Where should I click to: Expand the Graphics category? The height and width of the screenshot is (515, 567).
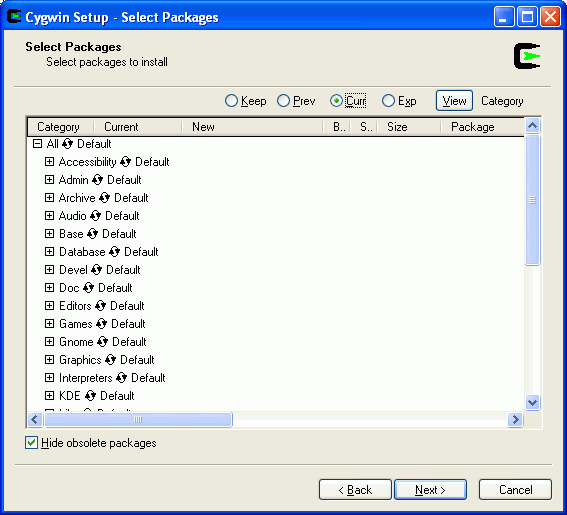pos(49,359)
